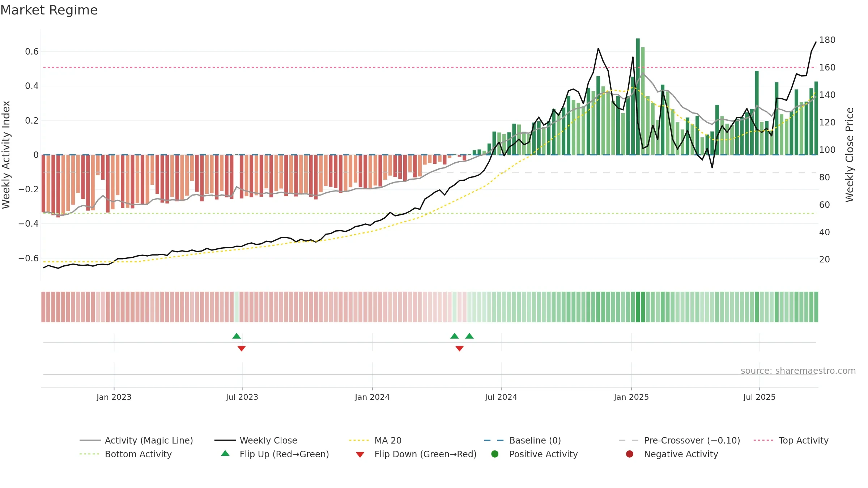Viewport: 868px width, 488px height.
Task: Click the gray dashed Pre-Crossover legend sample
Action: 629,440
